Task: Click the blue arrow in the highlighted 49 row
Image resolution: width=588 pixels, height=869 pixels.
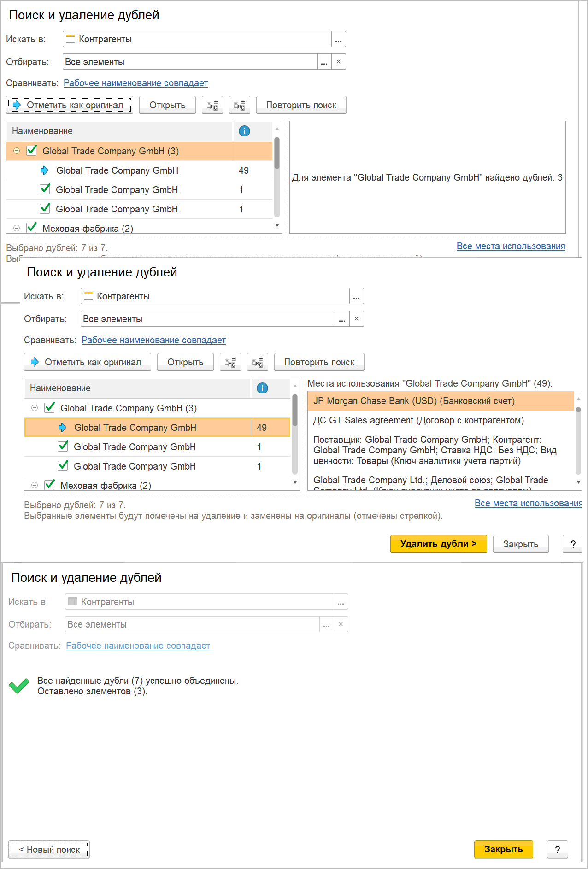Action: [62, 428]
